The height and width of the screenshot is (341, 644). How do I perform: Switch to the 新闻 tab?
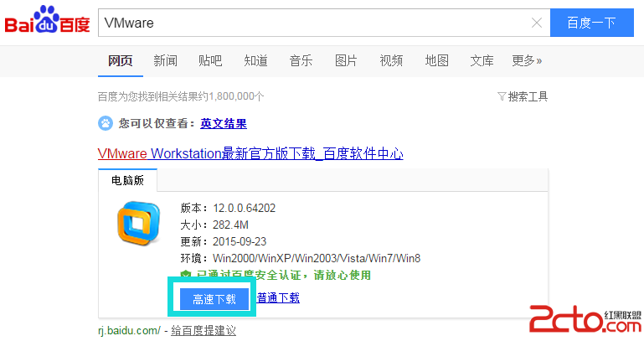[165, 61]
